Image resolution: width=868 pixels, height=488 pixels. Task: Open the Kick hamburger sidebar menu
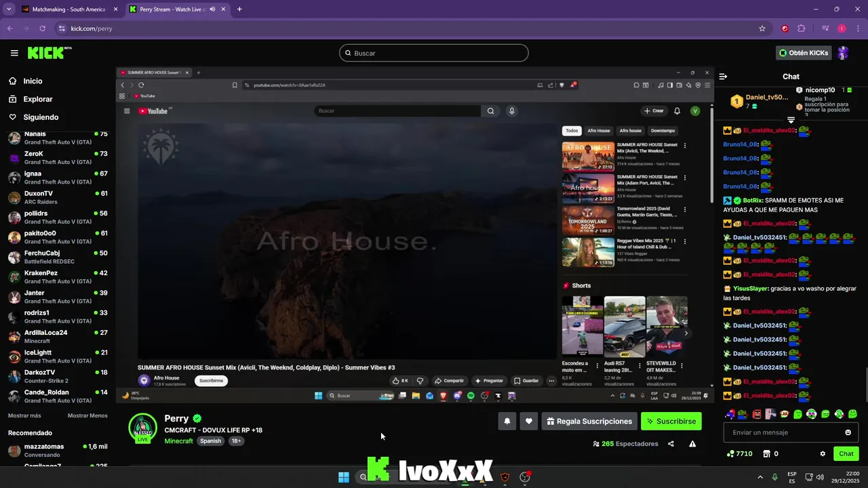(x=14, y=53)
